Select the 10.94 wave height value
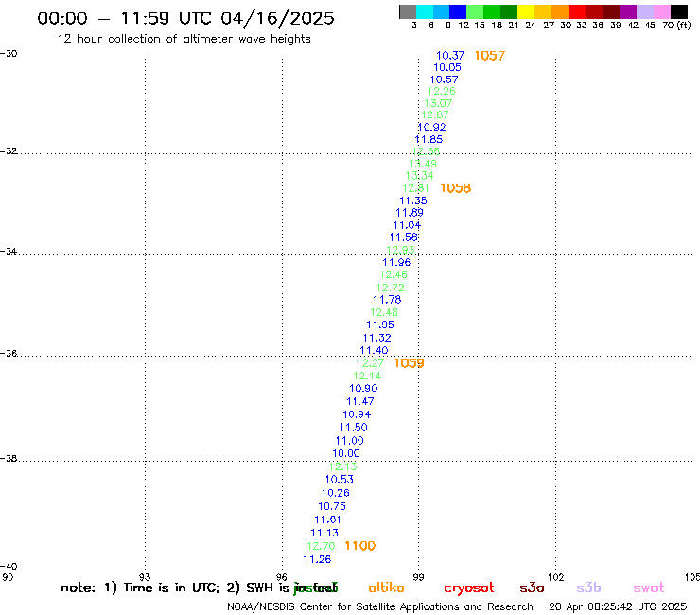 (x=357, y=414)
